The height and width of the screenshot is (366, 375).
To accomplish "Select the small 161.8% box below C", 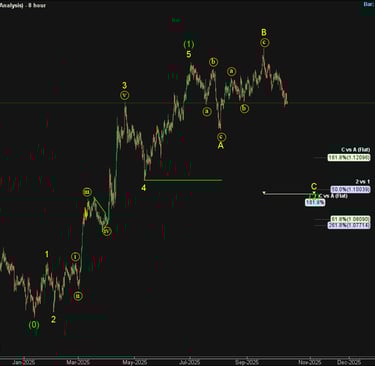I will (x=315, y=202).
